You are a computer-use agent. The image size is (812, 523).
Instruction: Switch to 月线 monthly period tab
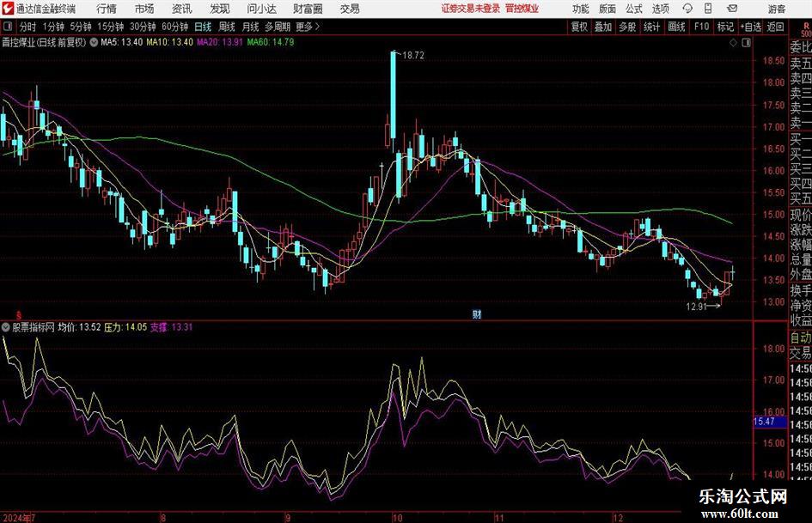(250, 27)
